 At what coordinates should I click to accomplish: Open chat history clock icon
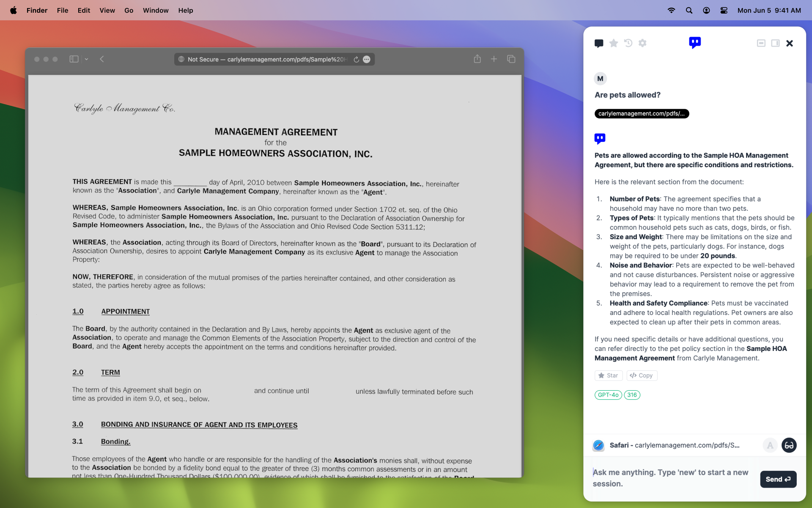(x=628, y=43)
